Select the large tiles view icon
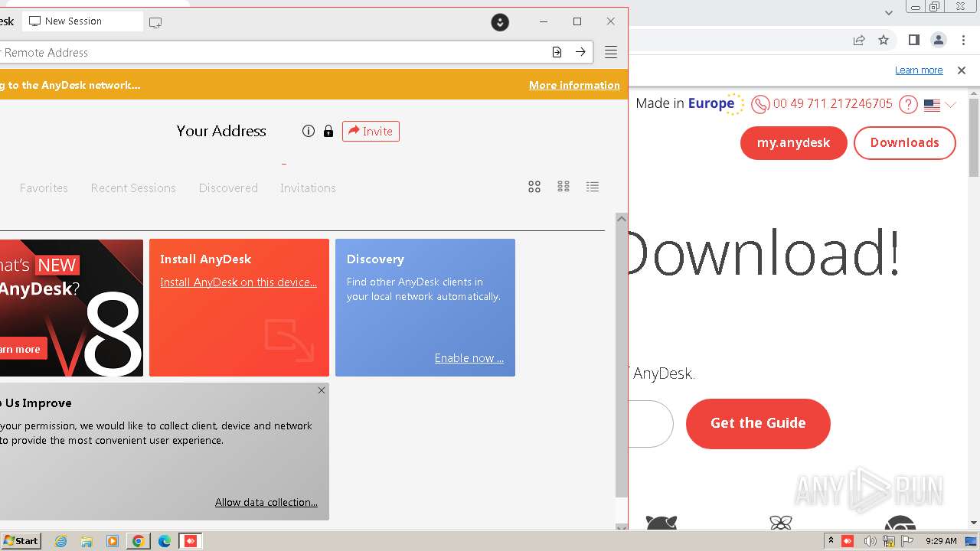Screen dimensions: 980x551 [534, 187]
